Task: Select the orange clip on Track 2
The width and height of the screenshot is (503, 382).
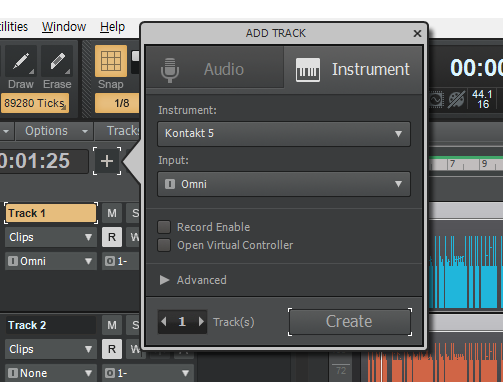Action: coord(435,362)
